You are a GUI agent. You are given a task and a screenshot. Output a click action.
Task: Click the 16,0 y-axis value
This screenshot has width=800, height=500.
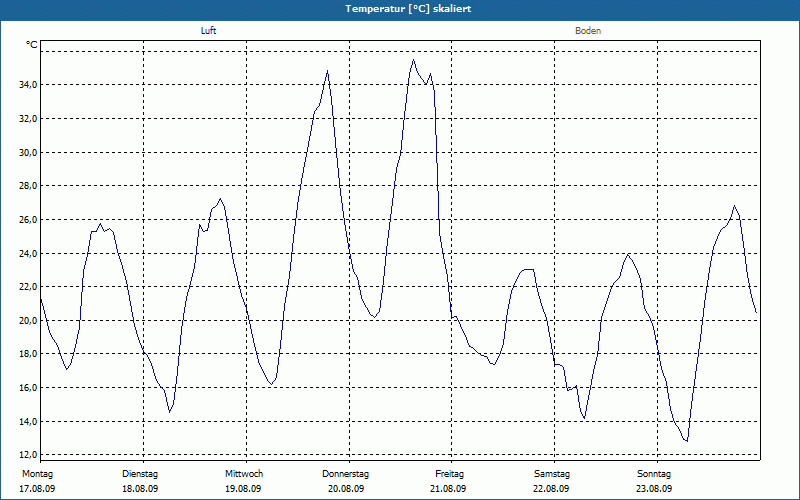(x=28, y=388)
